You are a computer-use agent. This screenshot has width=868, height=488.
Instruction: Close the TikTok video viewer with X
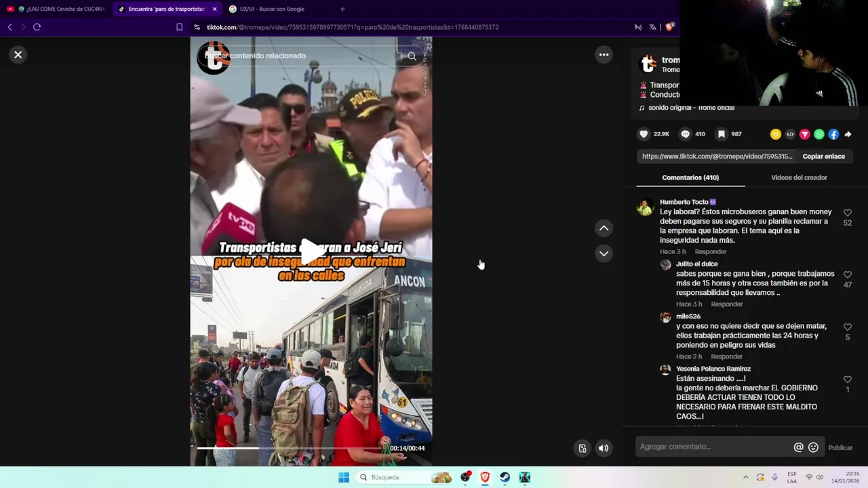pyautogui.click(x=18, y=55)
